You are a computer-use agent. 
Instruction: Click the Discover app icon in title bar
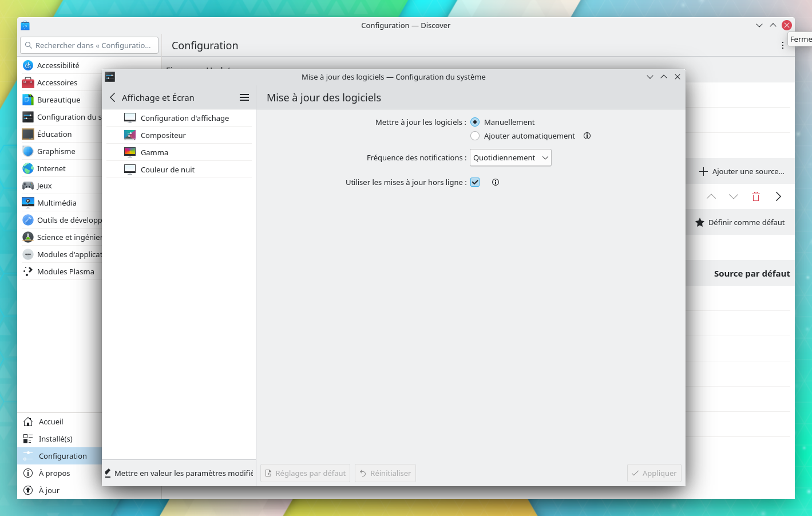coord(25,25)
